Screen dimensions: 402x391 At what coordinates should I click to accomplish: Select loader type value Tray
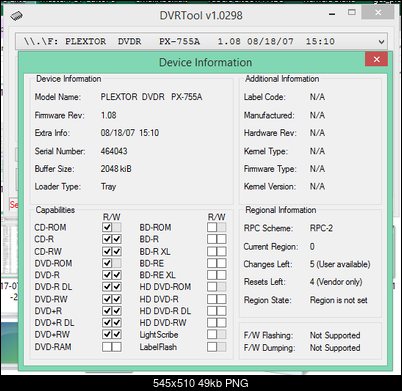tap(108, 186)
